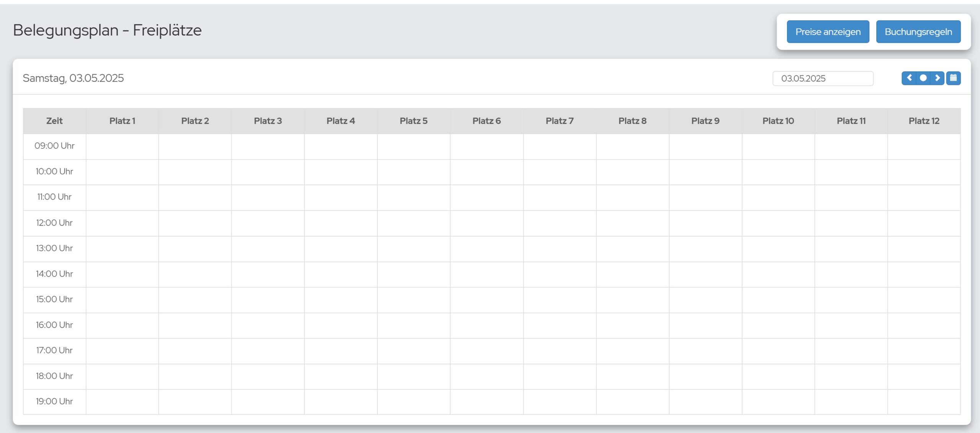This screenshot has width=980, height=433.
Task: Select Platz 10 slot at 10:00 Uhr
Action: [x=778, y=172]
